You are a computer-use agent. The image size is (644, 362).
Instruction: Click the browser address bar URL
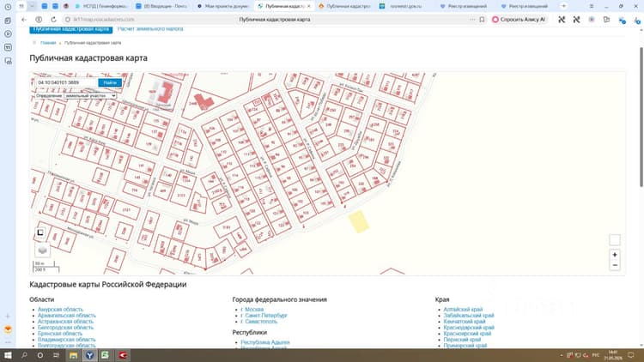(104, 19)
